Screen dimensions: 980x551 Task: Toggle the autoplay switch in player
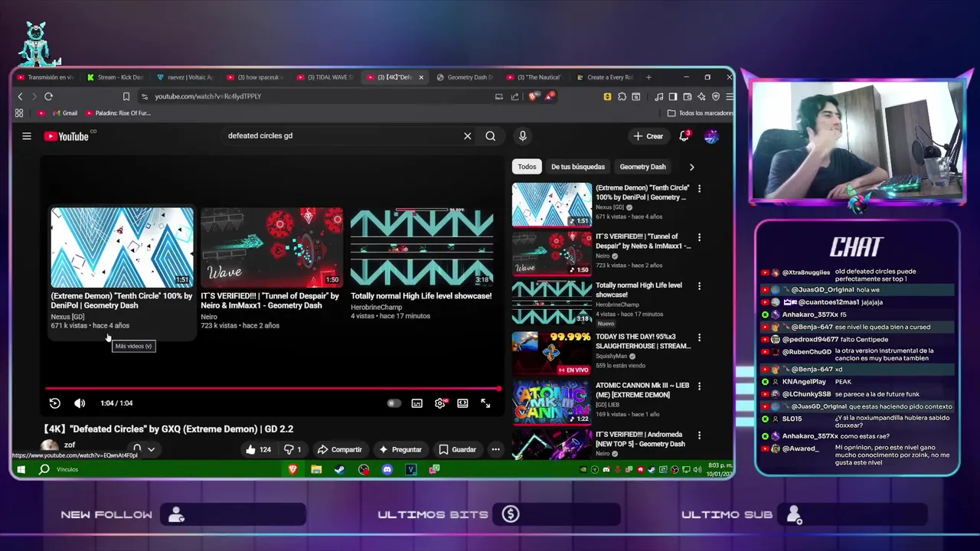394,403
